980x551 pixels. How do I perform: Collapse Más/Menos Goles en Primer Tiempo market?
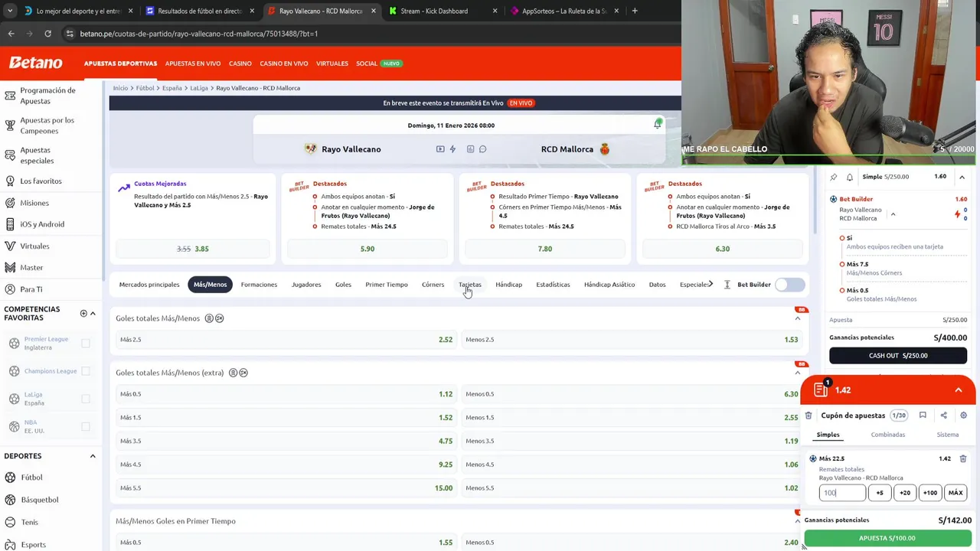(x=798, y=521)
